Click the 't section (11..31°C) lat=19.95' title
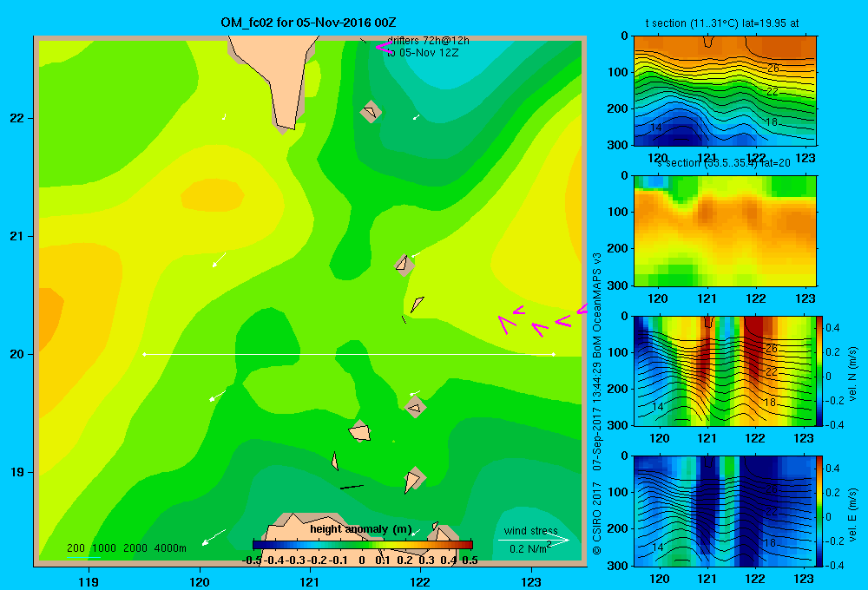The width and height of the screenshot is (868, 590). pos(722,23)
